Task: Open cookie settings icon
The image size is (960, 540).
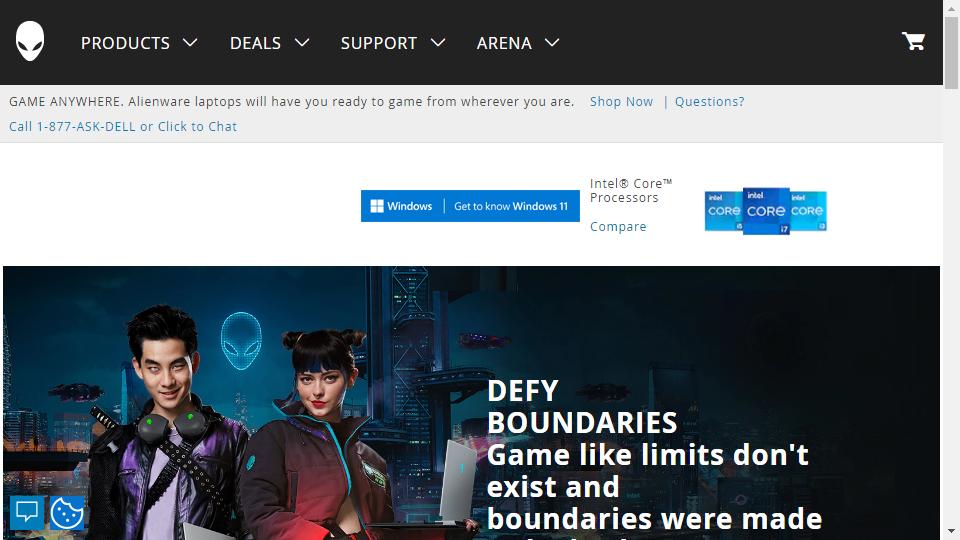Action: (x=67, y=512)
